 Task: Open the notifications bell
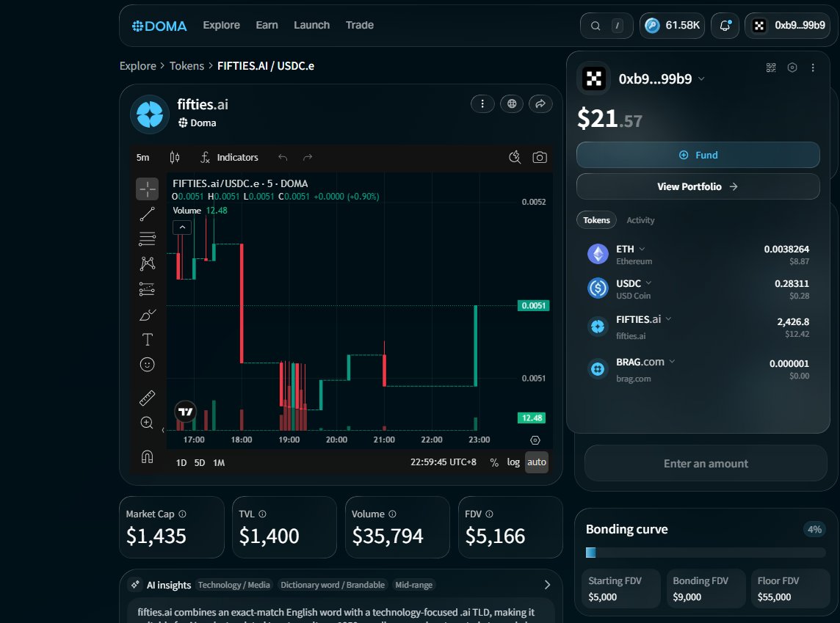click(x=725, y=26)
